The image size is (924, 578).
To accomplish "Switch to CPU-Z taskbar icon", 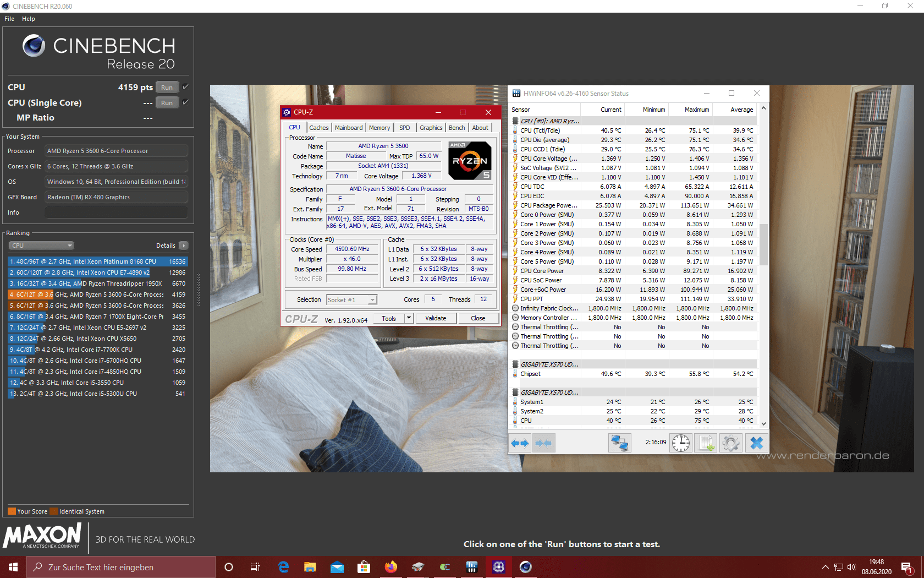I will (499, 567).
